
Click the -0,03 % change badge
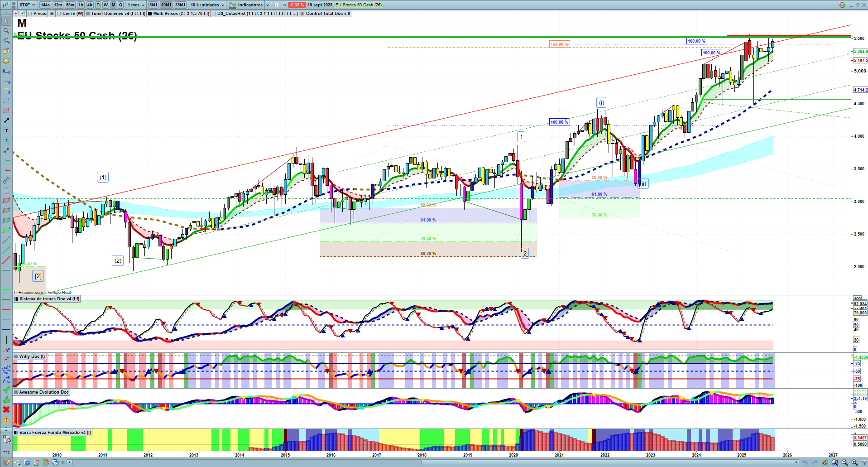pos(297,5)
